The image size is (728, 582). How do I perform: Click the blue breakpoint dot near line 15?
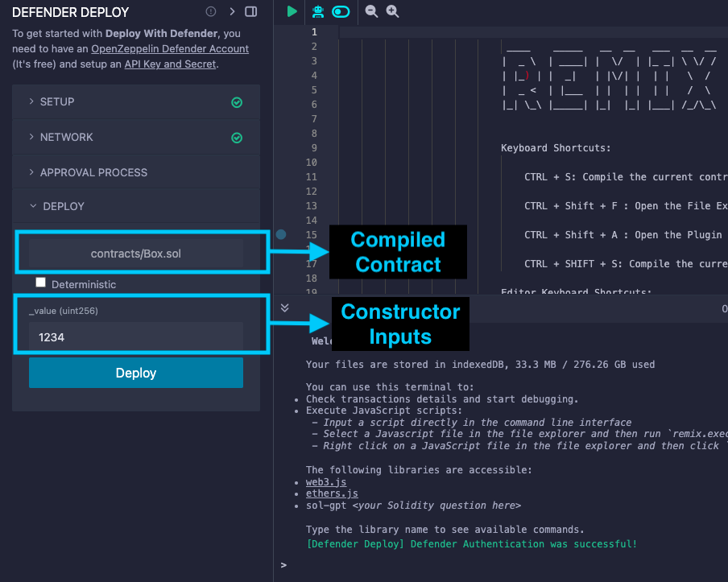pos(281,234)
